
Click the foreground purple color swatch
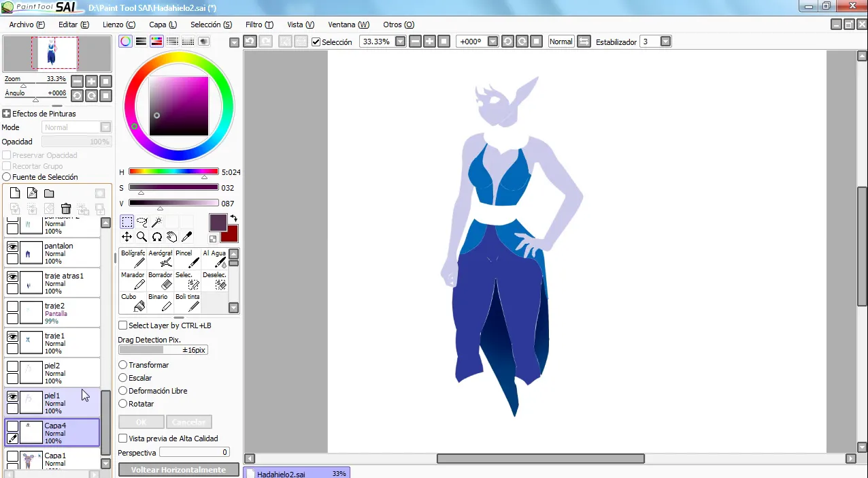(218, 223)
